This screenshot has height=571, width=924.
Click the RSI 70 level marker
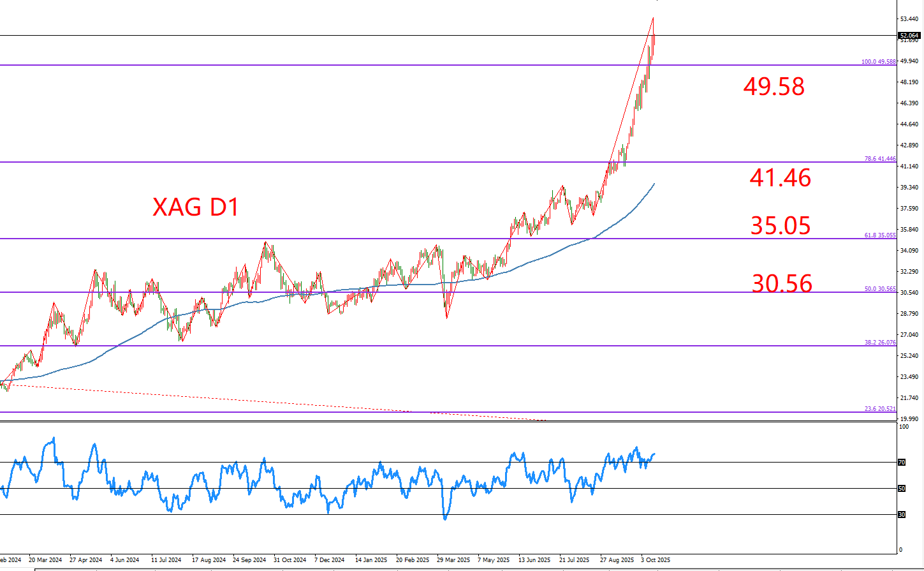(902, 463)
